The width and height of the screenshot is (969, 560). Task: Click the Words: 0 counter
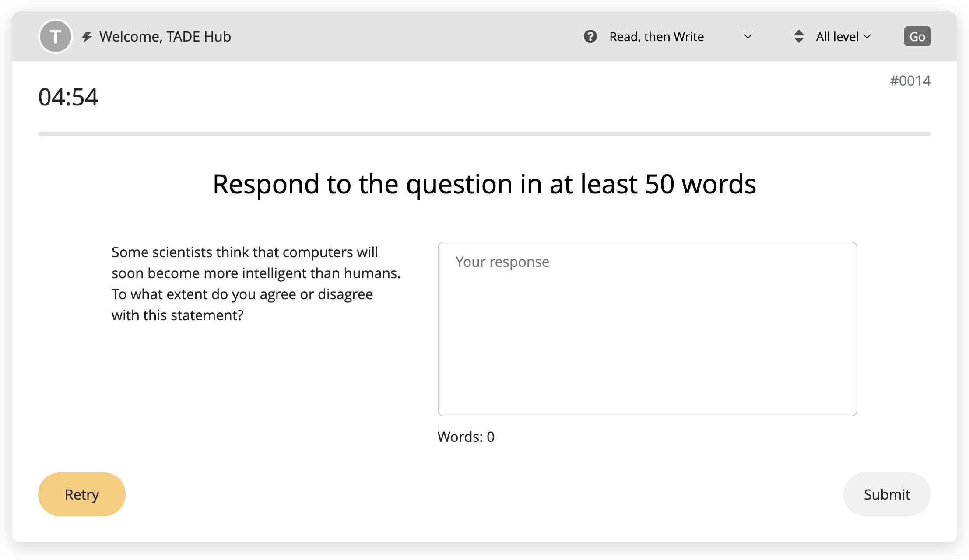coord(466,437)
